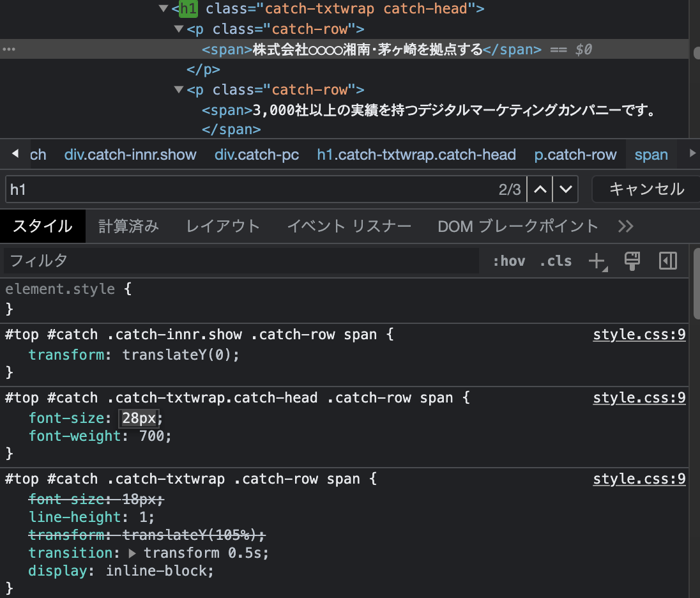Collapse the first p.catch-row disclosure triangle
700x598 pixels.
[x=179, y=29]
